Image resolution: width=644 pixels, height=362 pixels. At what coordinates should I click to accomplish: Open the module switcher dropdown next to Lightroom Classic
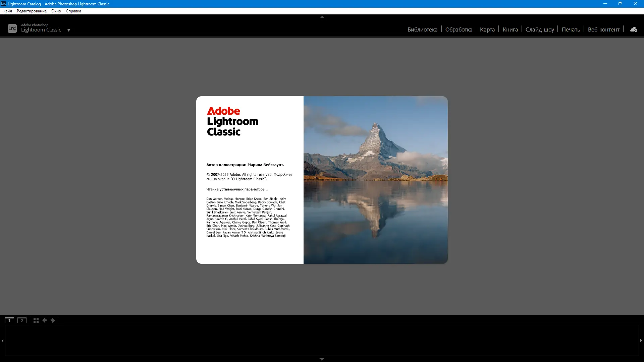click(69, 30)
